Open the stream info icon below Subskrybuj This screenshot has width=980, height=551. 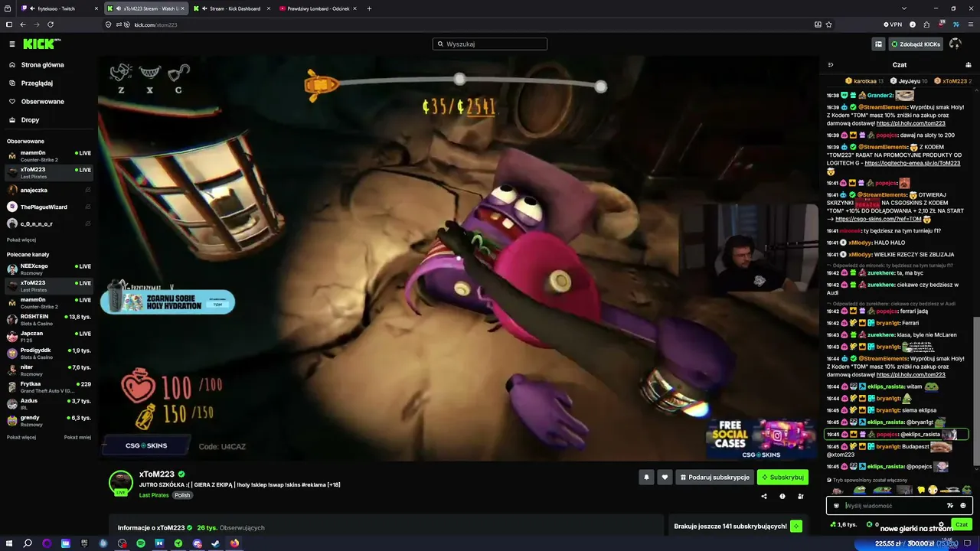pyautogui.click(x=782, y=496)
